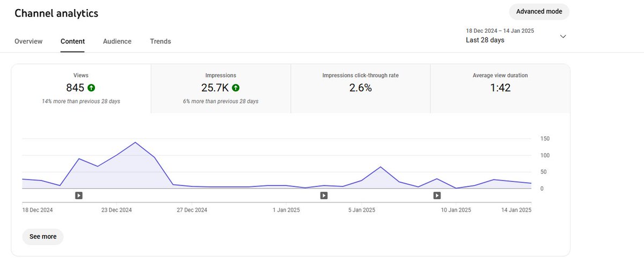Open the video marker icon near 23 Dec 2024
The height and width of the screenshot is (261, 644).
[x=78, y=195]
